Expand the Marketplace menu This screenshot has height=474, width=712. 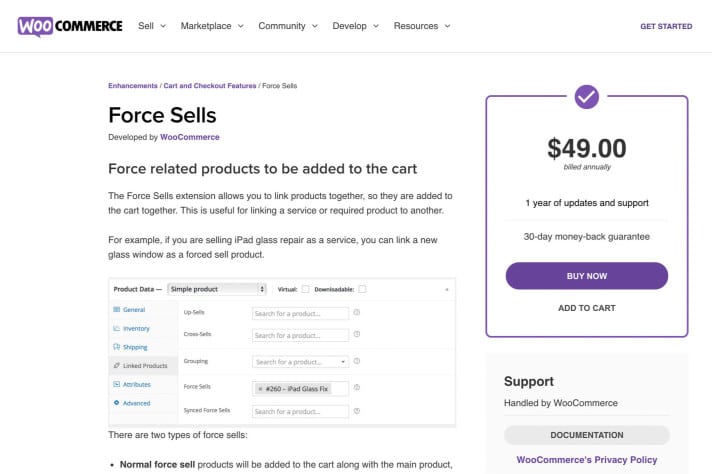coord(211,26)
